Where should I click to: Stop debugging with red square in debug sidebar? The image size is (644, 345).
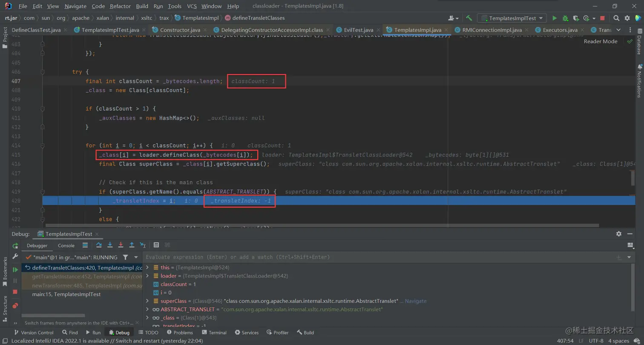coord(15,292)
